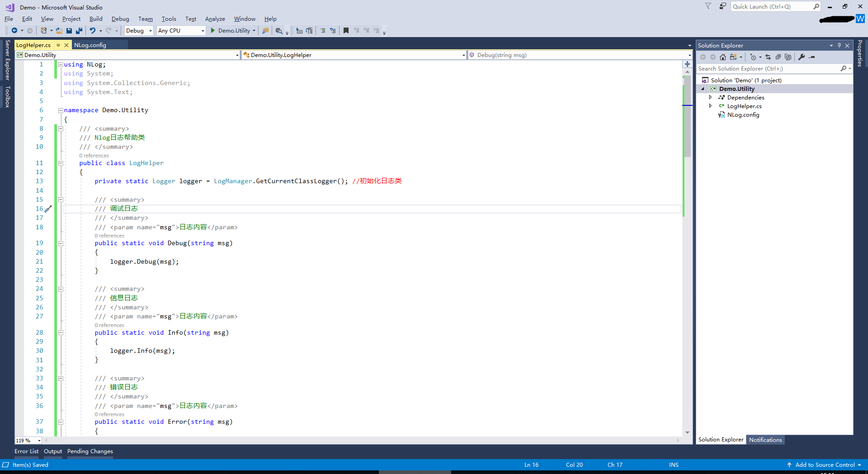This screenshot has width=868, height=474.
Task: Collapse the LogHelper class at line 11
Action: click(x=61, y=163)
